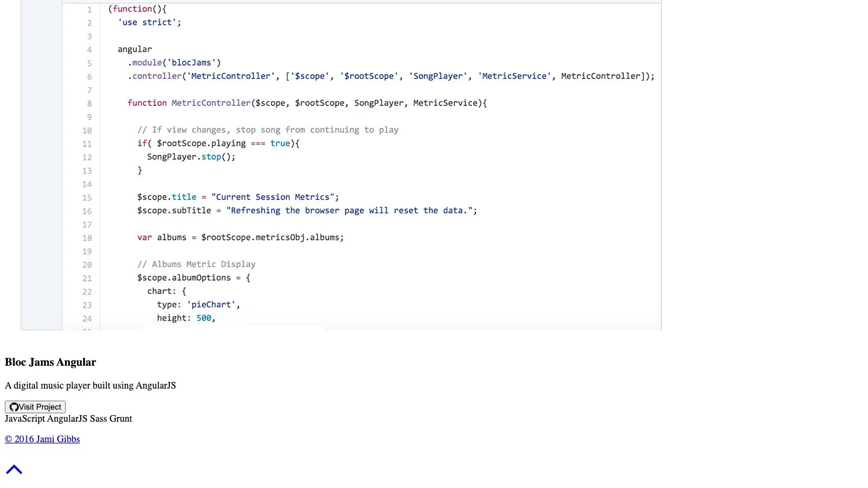Click the 'JavaScript AngularJS Sass Grunt' tags line
Viewport: 868px width, 488px height.
tap(68, 419)
